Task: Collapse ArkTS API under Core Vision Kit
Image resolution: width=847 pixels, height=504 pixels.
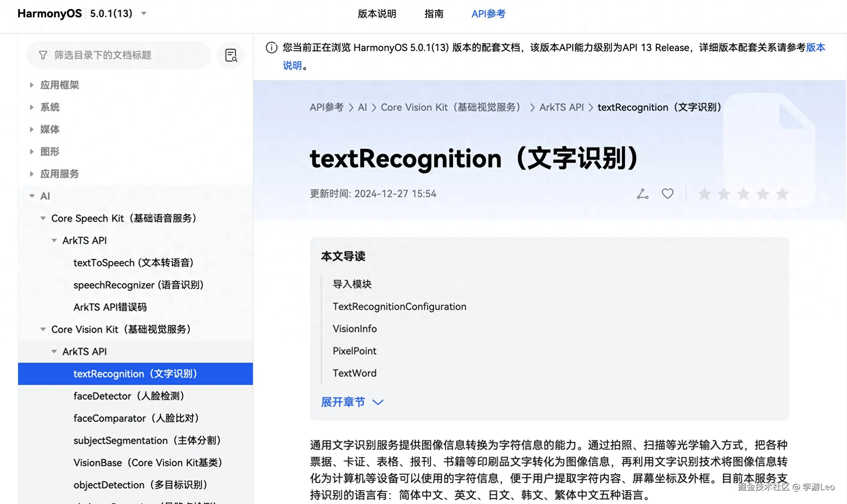Action: [54, 352]
